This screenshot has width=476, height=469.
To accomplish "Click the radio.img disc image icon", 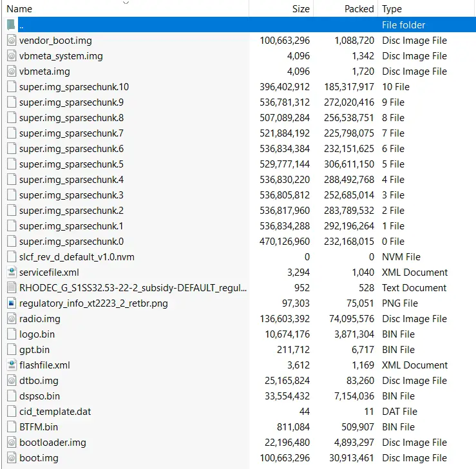I will click(x=12, y=318).
